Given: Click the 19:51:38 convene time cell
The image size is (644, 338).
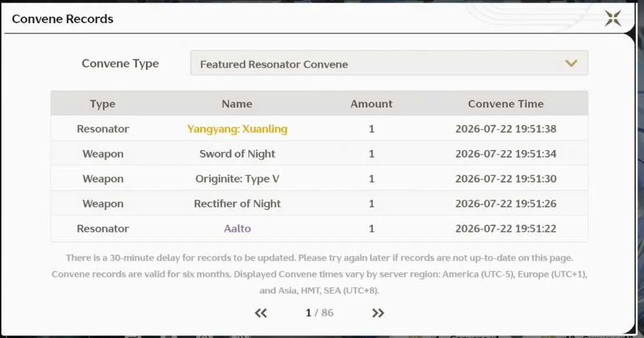Looking at the screenshot, I should click(x=506, y=129).
